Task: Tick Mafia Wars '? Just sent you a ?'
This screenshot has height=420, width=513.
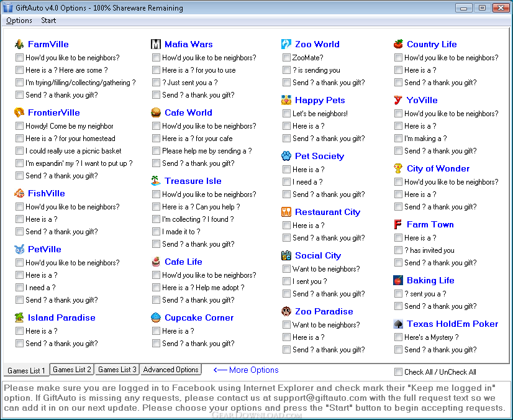Action: [156, 83]
